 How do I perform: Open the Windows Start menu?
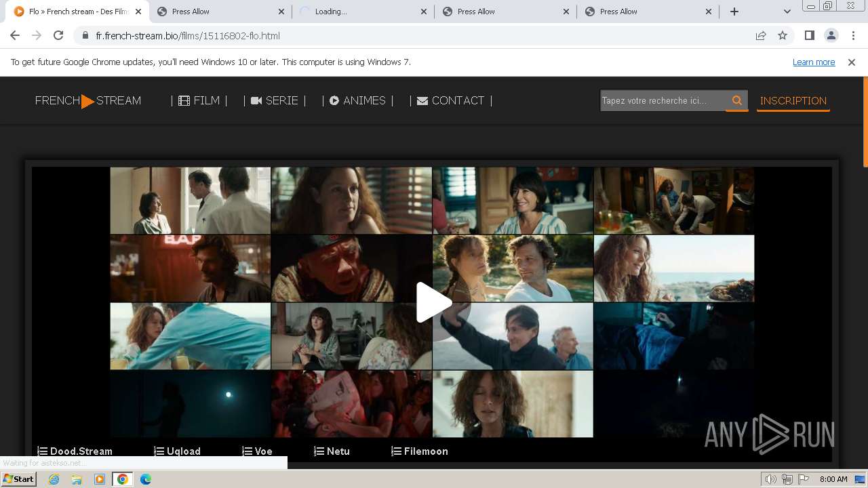coord(18,479)
